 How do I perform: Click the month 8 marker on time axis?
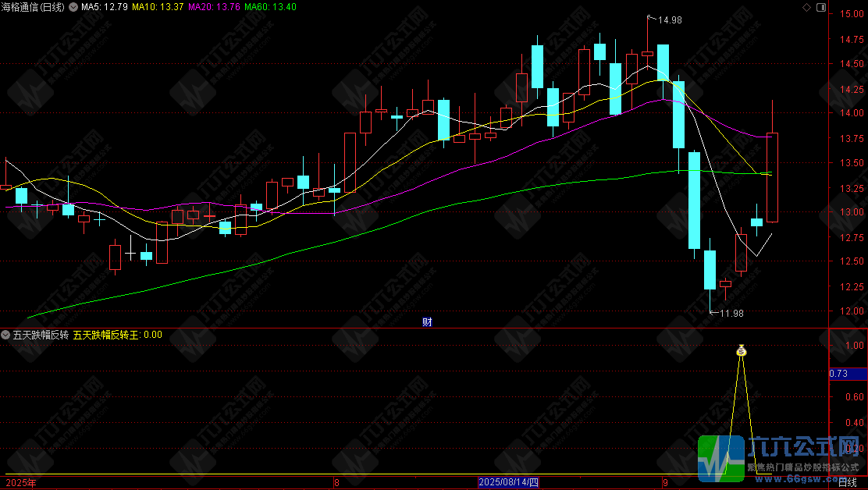(336, 483)
